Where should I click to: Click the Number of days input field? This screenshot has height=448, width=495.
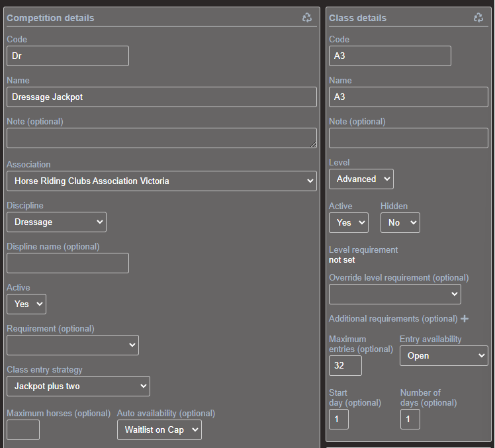(x=410, y=420)
